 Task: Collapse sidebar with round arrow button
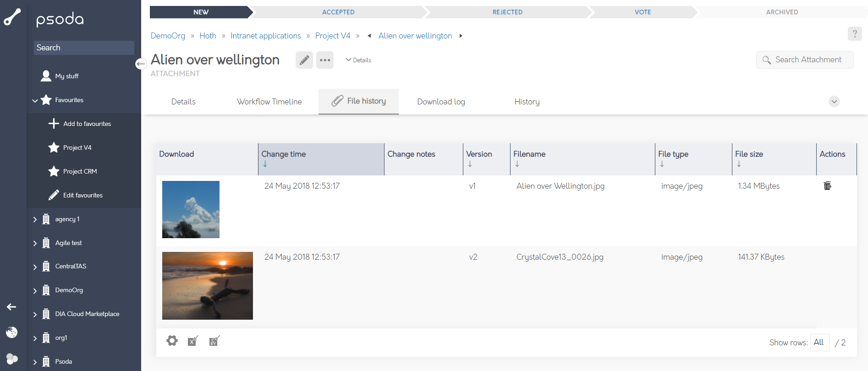coord(141,64)
